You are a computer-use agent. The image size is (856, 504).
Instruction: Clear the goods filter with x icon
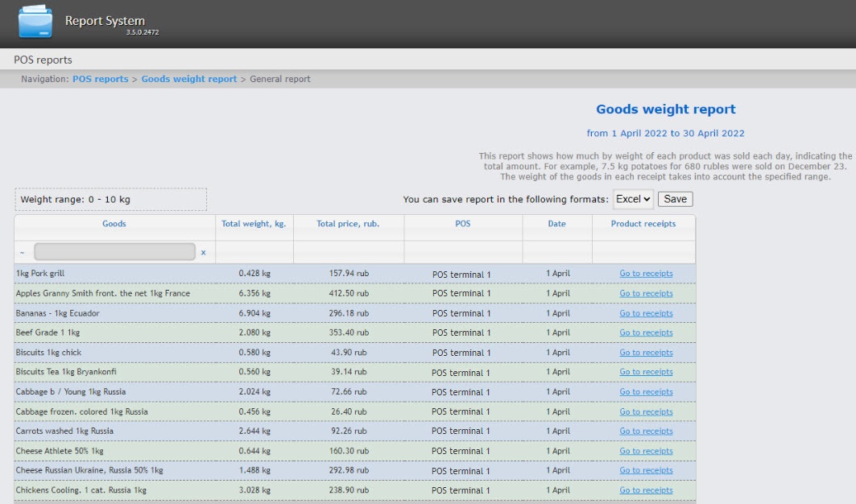pyautogui.click(x=203, y=252)
